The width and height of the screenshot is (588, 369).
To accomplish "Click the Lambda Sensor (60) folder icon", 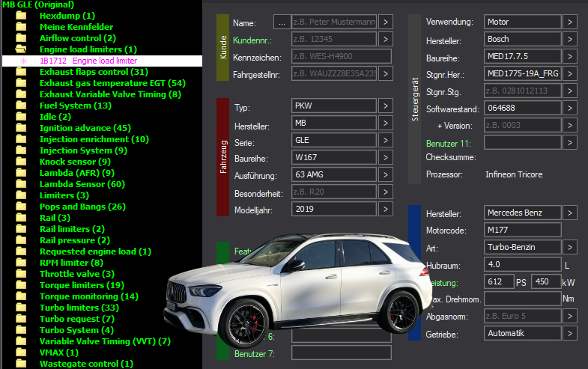I will 22,184.
